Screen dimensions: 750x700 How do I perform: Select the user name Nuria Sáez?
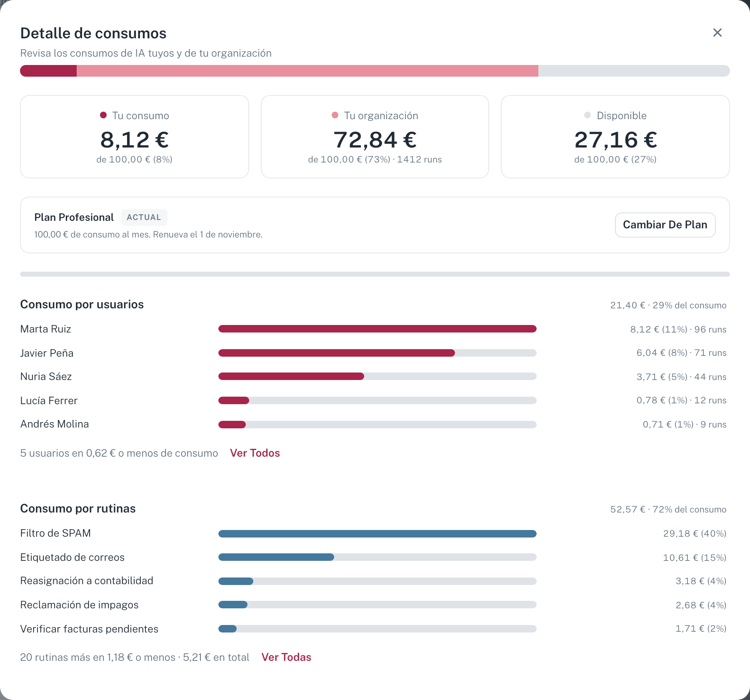(x=46, y=377)
